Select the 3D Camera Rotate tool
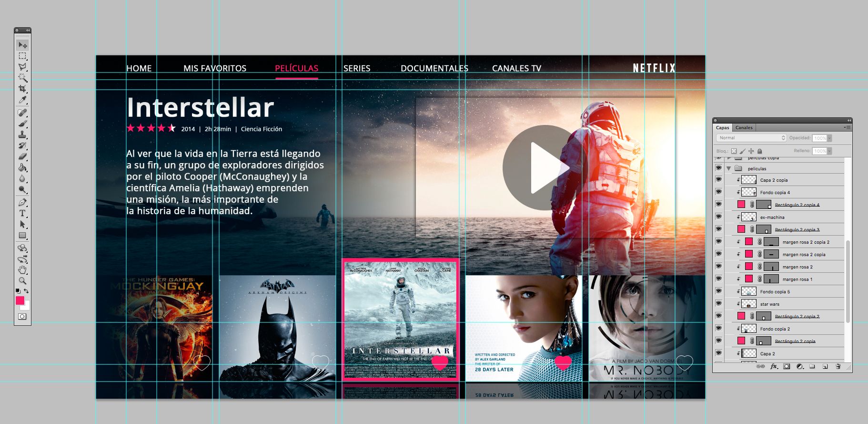 pos(22,259)
